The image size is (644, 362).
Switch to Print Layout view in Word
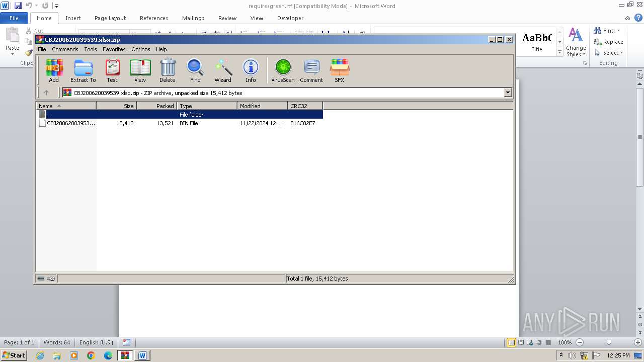coord(511,342)
